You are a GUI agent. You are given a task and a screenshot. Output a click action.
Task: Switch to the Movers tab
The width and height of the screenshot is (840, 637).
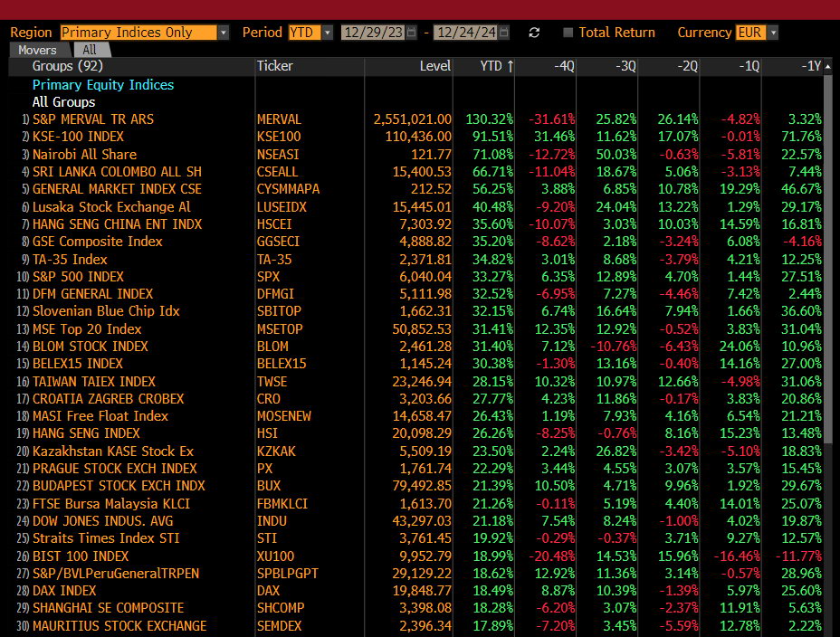37,50
